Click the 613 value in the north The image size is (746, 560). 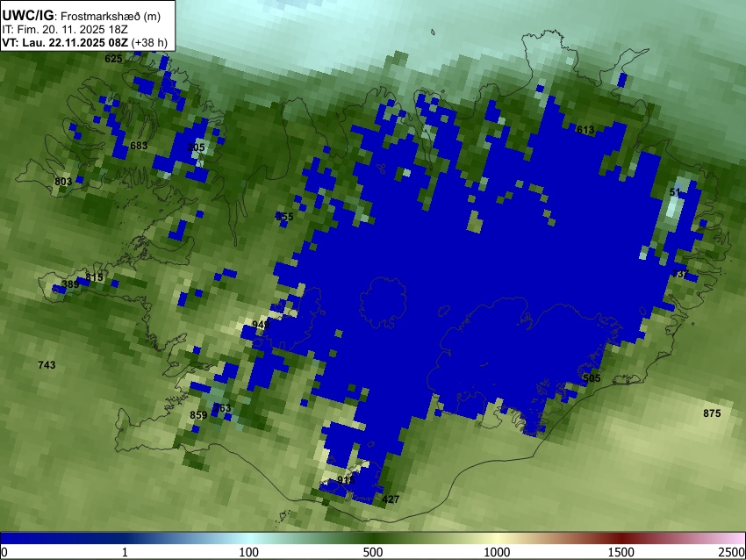(x=585, y=130)
